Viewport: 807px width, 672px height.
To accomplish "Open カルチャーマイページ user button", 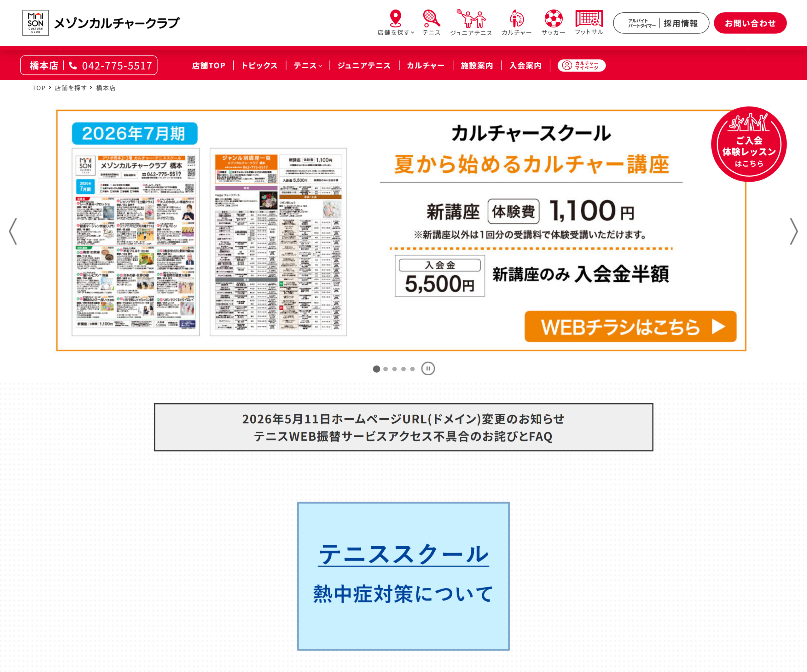I will (581, 65).
